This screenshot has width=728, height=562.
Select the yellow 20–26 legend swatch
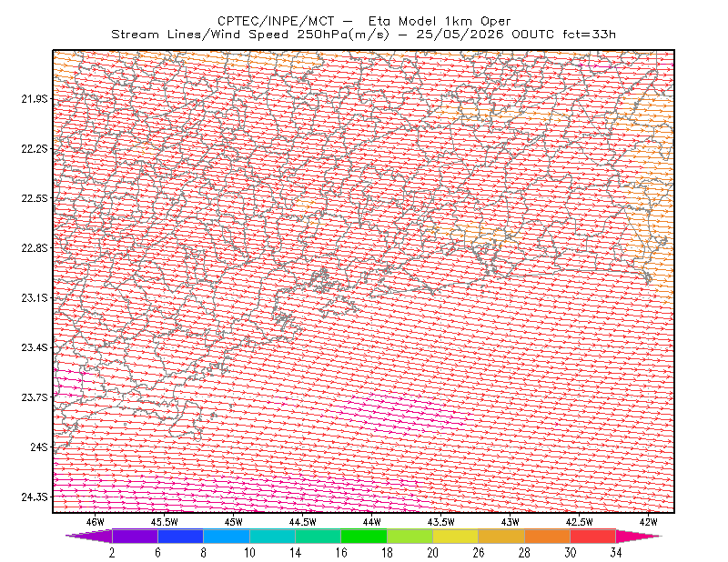pyautogui.click(x=456, y=536)
